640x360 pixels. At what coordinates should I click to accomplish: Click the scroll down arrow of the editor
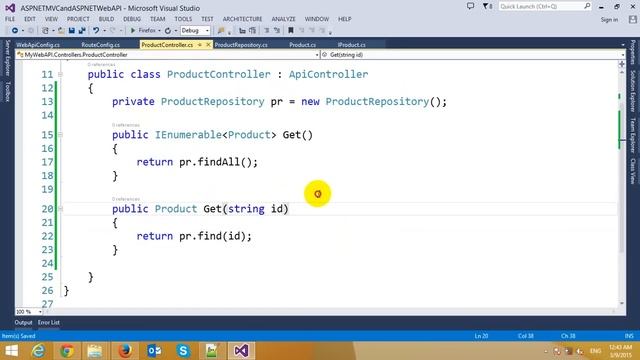(622, 303)
